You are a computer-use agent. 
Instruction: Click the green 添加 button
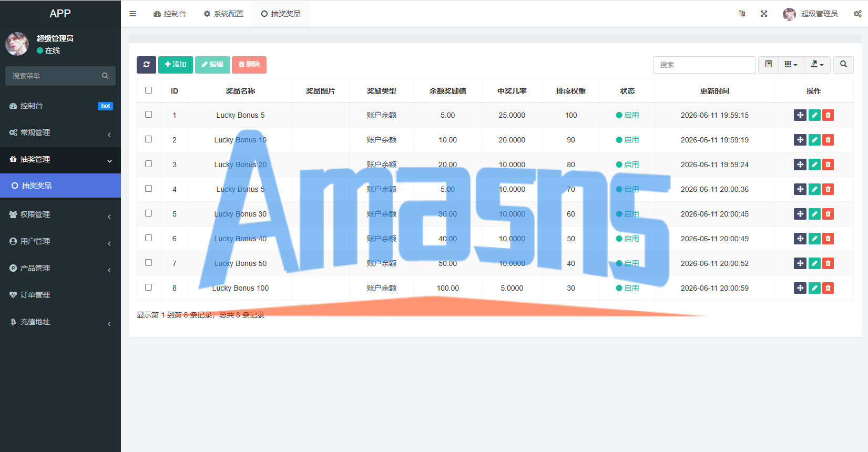(176, 65)
